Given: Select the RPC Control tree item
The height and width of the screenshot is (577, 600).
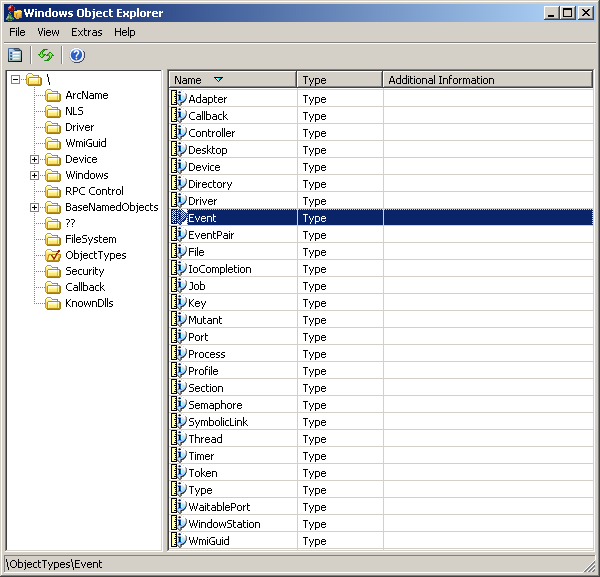Looking at the screenshot, I should (94, 192).
